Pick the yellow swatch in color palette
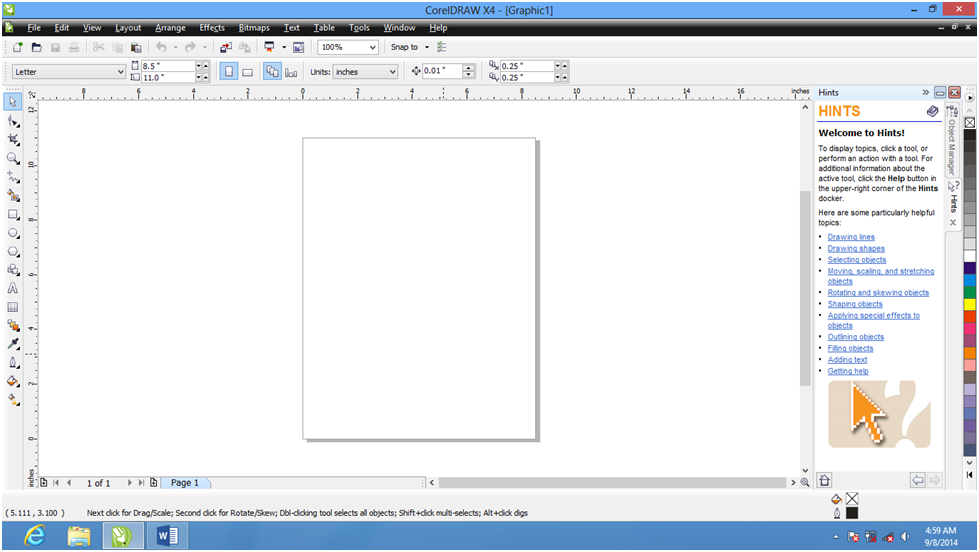Screen dimensions: 979x552 (969, 304)
